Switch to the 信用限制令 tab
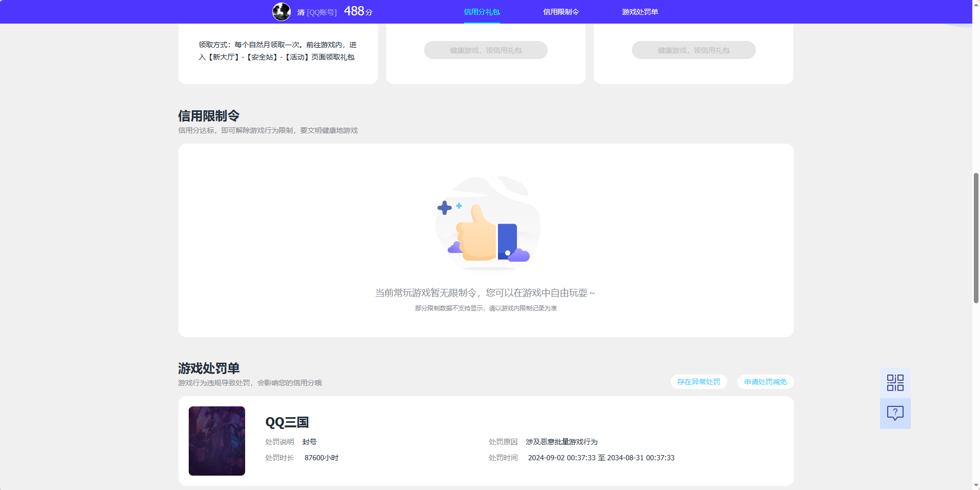 [x=561, y=11]
